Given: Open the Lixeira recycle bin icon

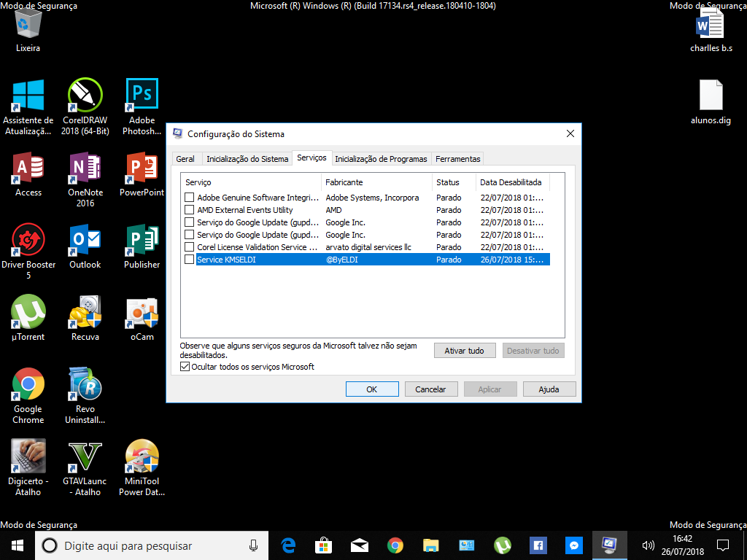Looking at the screenshot, I should [x=28, y=28].
